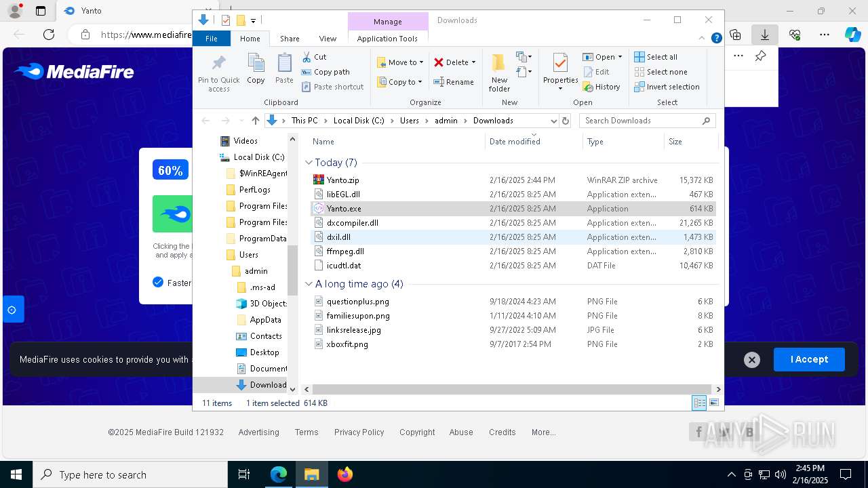The image size is (868, 488).
Task: Open the Edge browser downloads icon
Action: 765,34
